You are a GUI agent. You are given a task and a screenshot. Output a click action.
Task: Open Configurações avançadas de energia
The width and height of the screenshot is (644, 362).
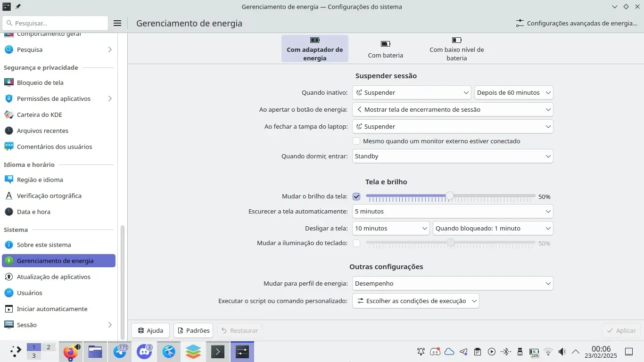click(x=577, y=23)
